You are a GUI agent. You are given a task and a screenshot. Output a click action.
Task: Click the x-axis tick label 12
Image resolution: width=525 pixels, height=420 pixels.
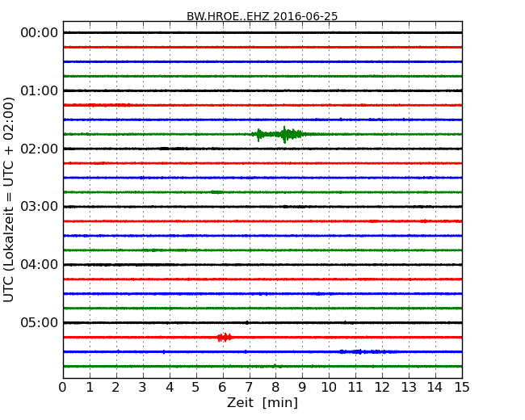(x=382, y=388)
